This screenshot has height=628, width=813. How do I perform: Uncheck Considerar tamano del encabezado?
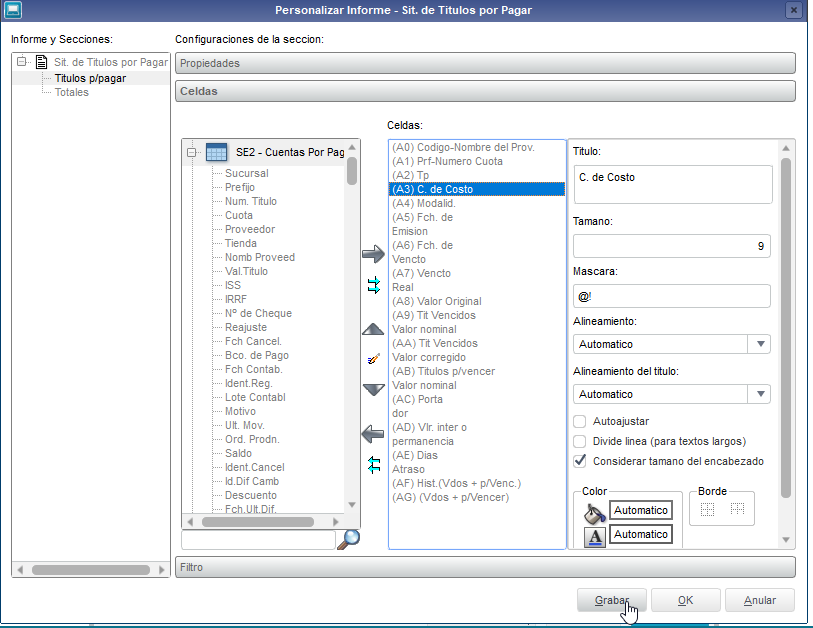(x=580, y=461)
